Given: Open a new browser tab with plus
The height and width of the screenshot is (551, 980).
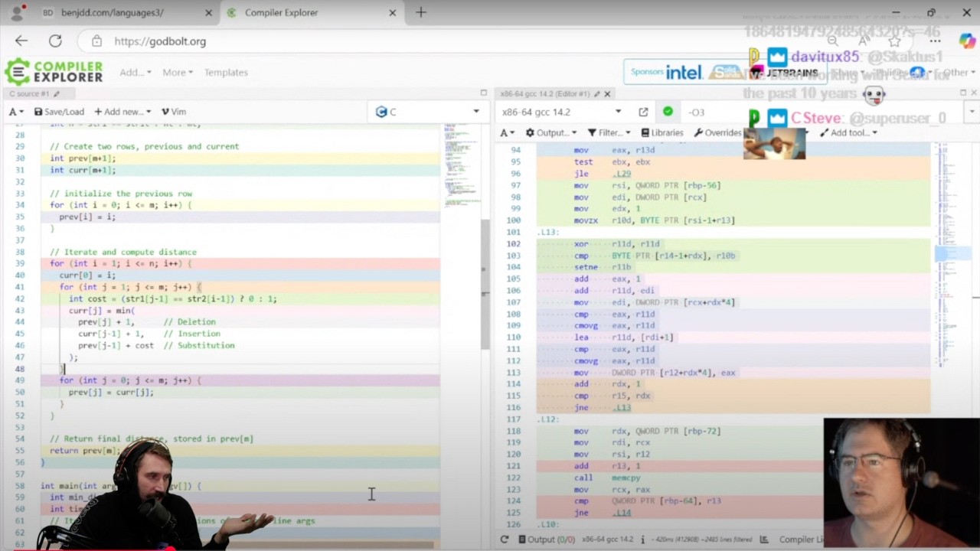Looking at the screenshot, I should point(420,12).
